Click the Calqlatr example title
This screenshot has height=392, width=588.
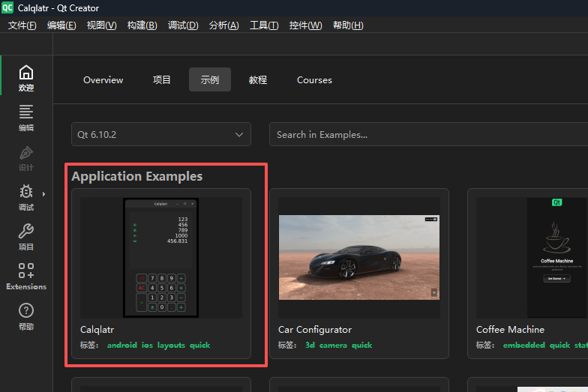tap(97, 330)
